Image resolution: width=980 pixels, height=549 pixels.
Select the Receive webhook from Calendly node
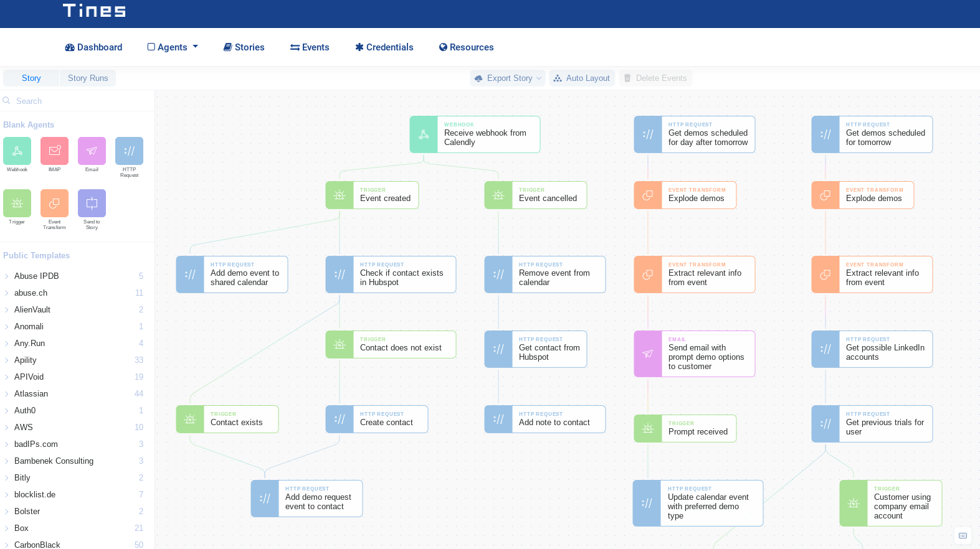475,134
